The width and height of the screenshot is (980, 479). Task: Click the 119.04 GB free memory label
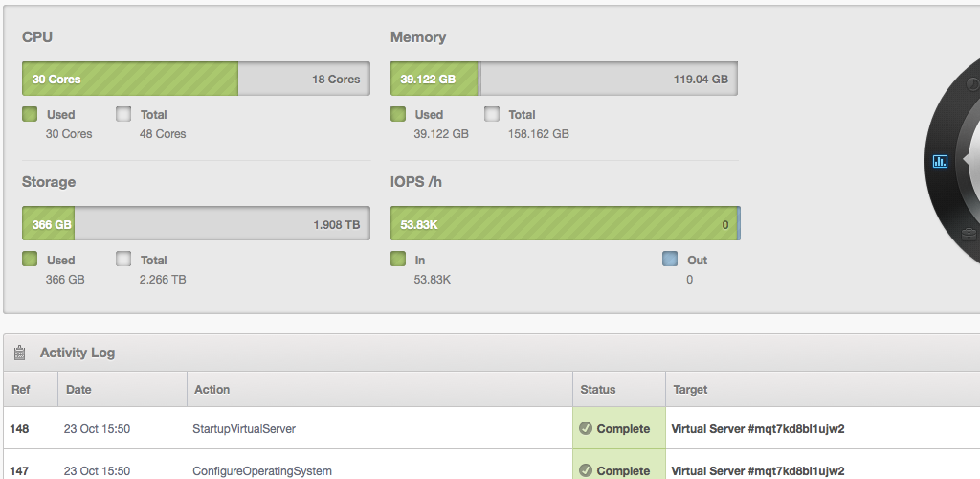[701, 80]
